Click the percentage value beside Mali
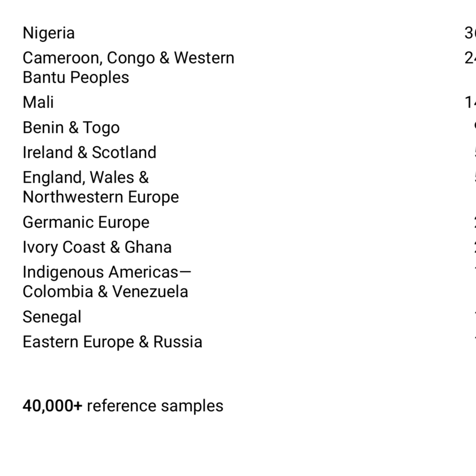This screenshot has width=476, height=476. 470,102
